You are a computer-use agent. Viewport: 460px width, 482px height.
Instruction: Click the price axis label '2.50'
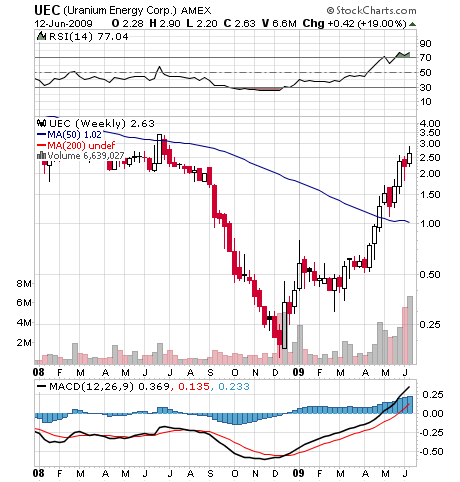coord(430,157)
